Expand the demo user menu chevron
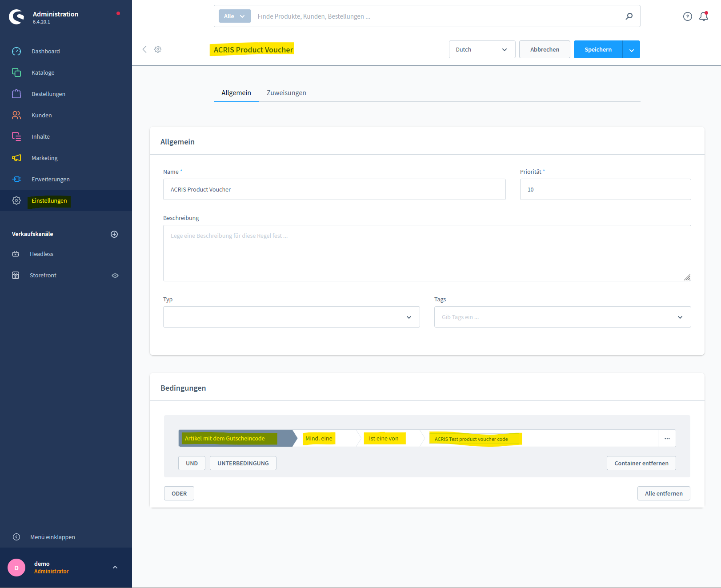The image size is (721, 588). (x=115, y=567)
